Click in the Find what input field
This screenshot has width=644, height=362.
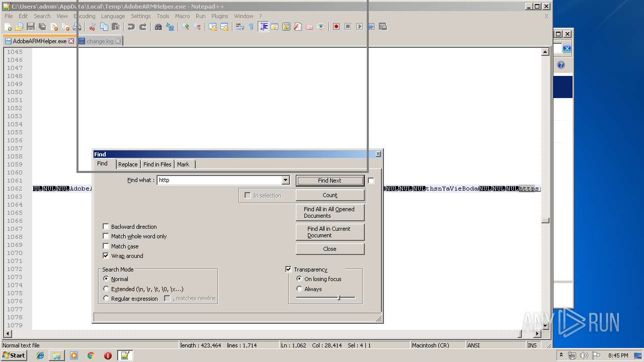(x=219, y=180)
